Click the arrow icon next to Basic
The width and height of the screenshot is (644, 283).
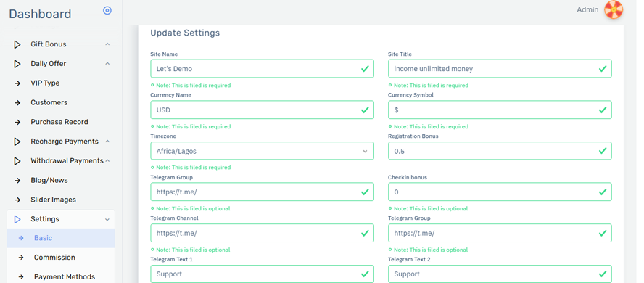pyautogui.click(x=21, y=238)
